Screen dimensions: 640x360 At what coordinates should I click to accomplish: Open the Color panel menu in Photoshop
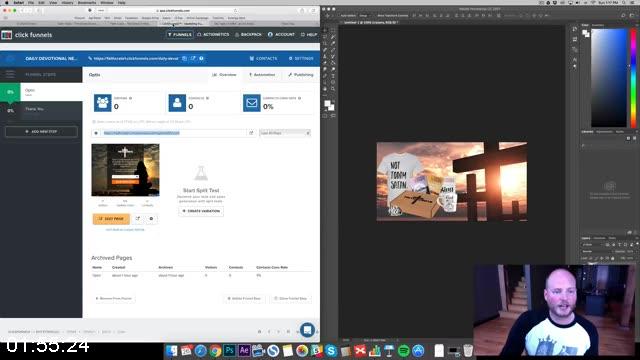(x=637, y=25)
